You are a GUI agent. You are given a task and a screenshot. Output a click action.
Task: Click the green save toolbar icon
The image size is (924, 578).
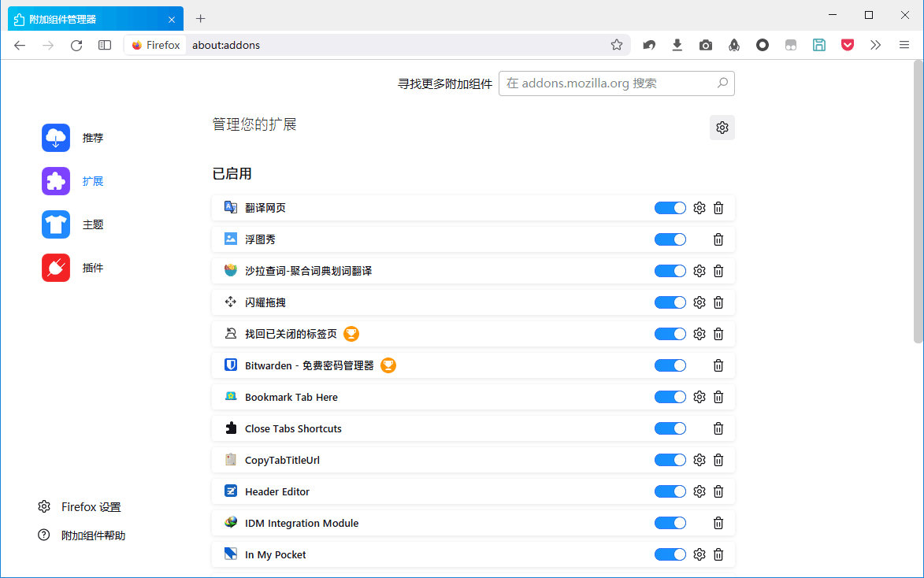[x=819, y=45]
